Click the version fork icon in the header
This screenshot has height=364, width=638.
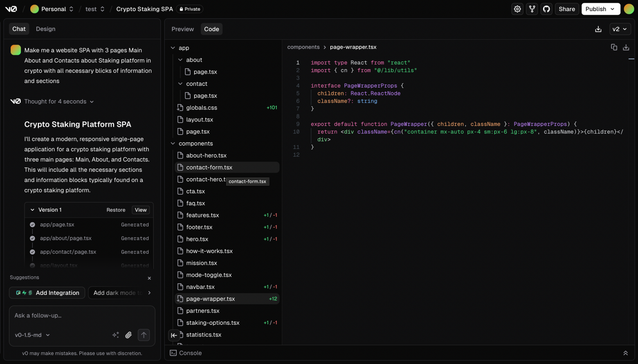pyautogui.click(x=532, y=9)
